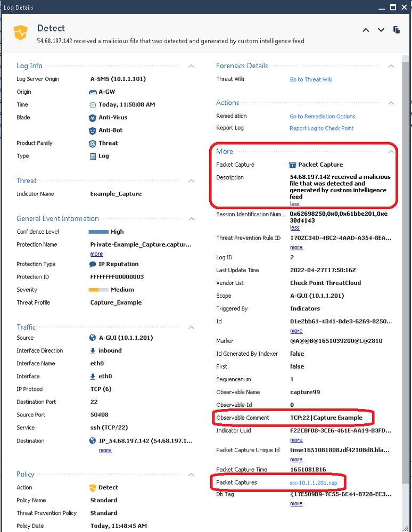
Task: Click the Anti-Bot blade icon
Action: tap(93, 130)
